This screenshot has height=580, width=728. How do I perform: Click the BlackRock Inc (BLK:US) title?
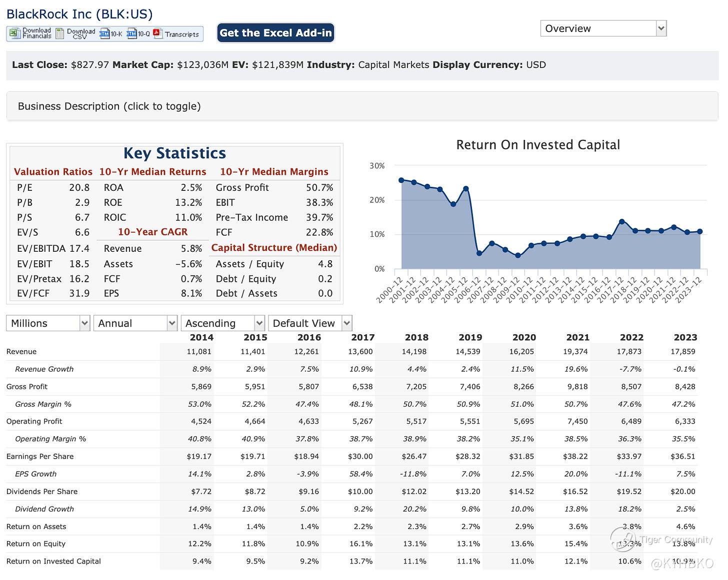pos(79,14)
